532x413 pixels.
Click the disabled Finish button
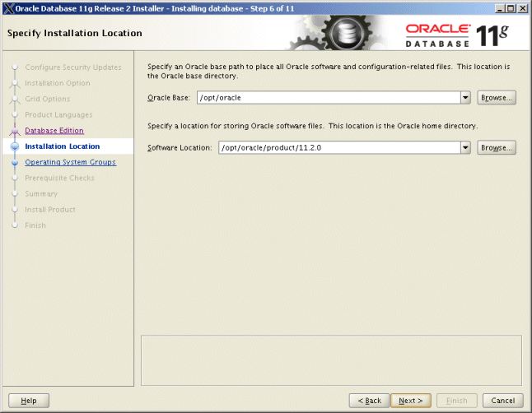tap(457, 401)
